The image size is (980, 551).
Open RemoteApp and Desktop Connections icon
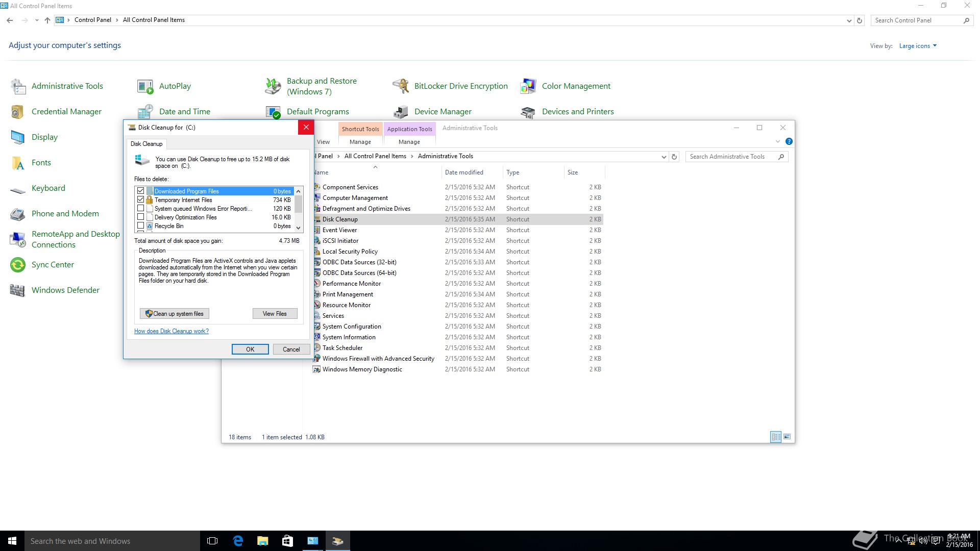tap(18, 239)
